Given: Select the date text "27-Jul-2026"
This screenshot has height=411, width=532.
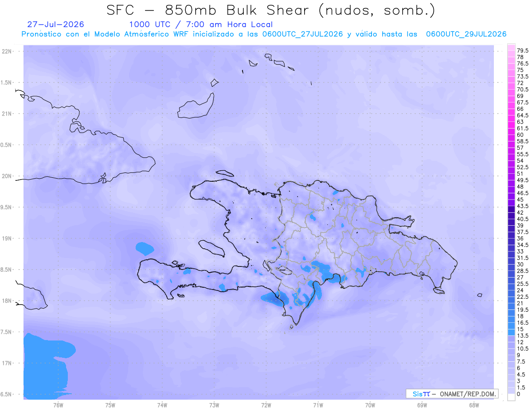Looking at the screenshot, I should point(55,24).
